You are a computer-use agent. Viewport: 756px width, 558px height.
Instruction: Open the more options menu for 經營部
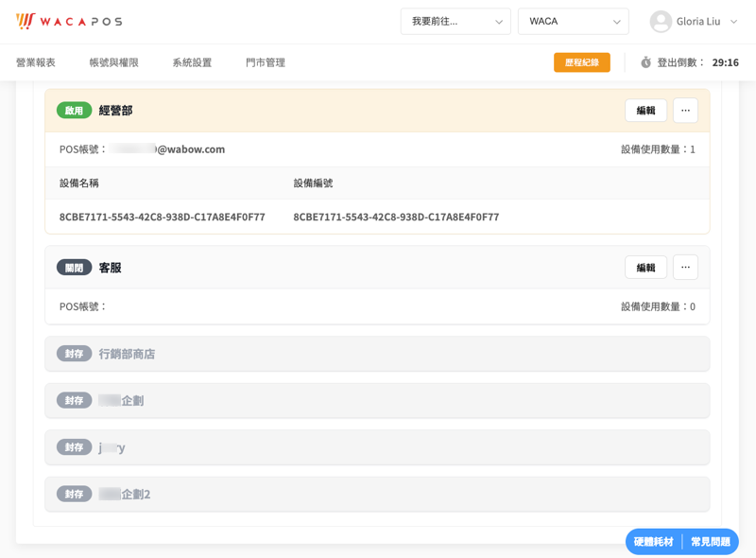coord(685,111)
